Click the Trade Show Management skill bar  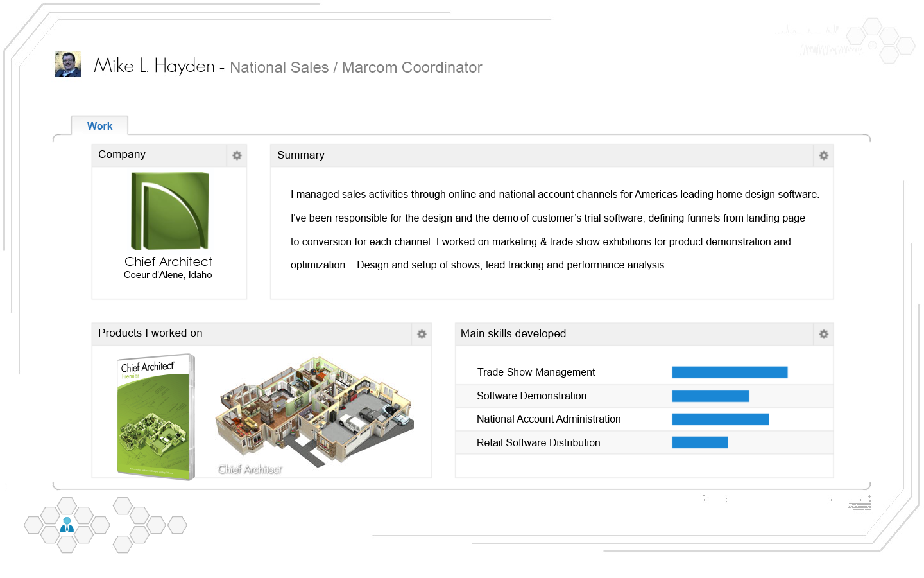point(730,372)
